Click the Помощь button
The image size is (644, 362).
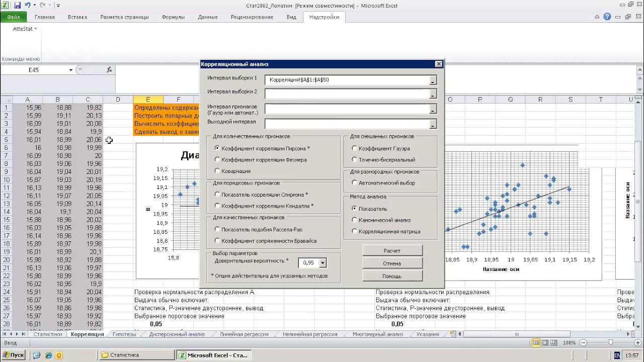coord(392,277)
